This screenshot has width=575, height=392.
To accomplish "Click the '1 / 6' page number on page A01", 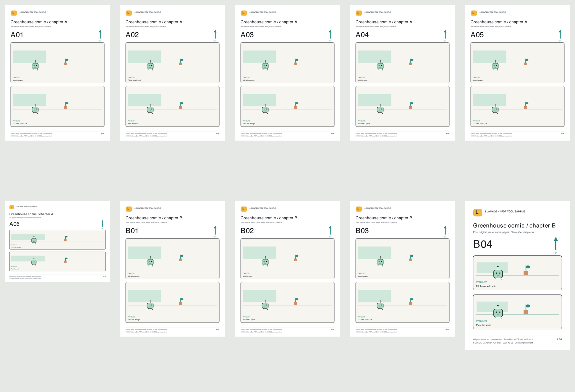I will [x=103, y=134].
